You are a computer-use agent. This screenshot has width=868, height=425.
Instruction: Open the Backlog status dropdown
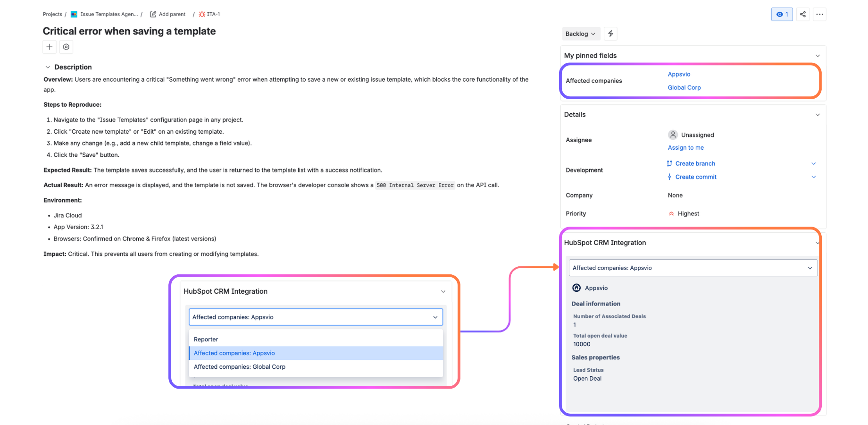581,34
